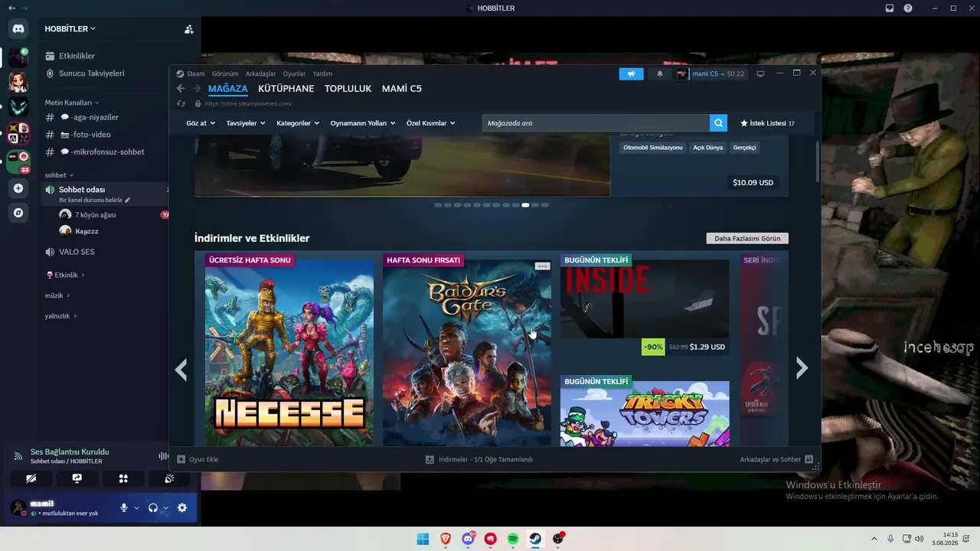Open Discord user settings gear
Image resolution: width=980 pixels, height=551 pixels.
[x=182, y=507]
